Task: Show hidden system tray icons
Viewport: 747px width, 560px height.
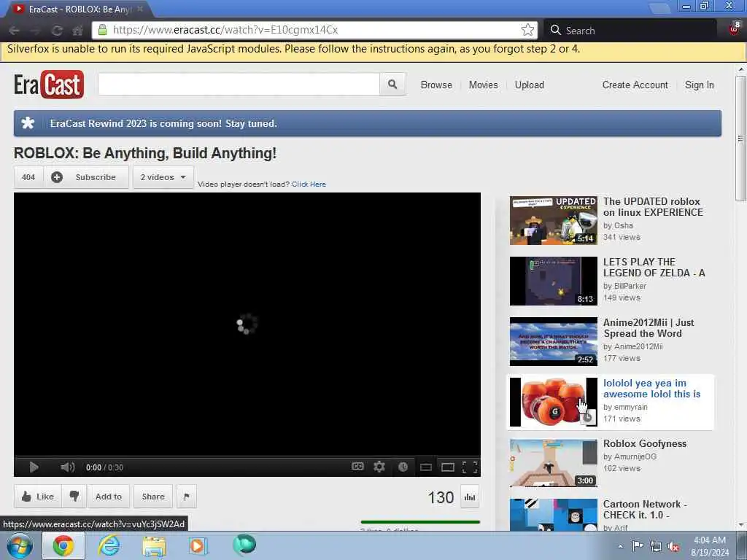Action: 620,547
